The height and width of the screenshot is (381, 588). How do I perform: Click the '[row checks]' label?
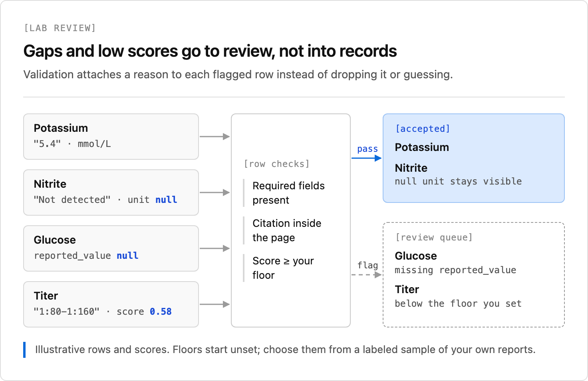pyautogui.click(x=276, y=164)
